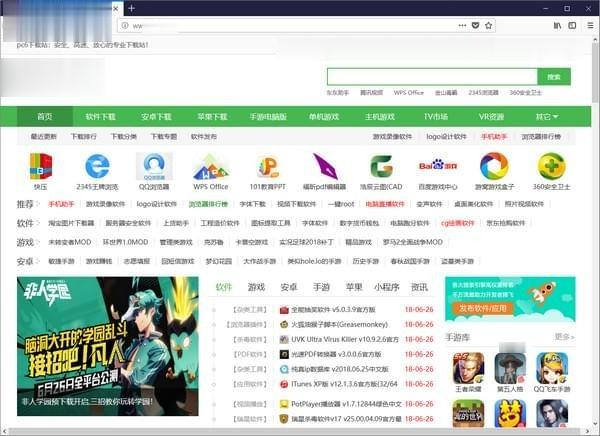This screenshot has width=600, height=436.
Task: Switch to the 资讯 list tab
Action: pyautogui.click(x=419, y=287)
